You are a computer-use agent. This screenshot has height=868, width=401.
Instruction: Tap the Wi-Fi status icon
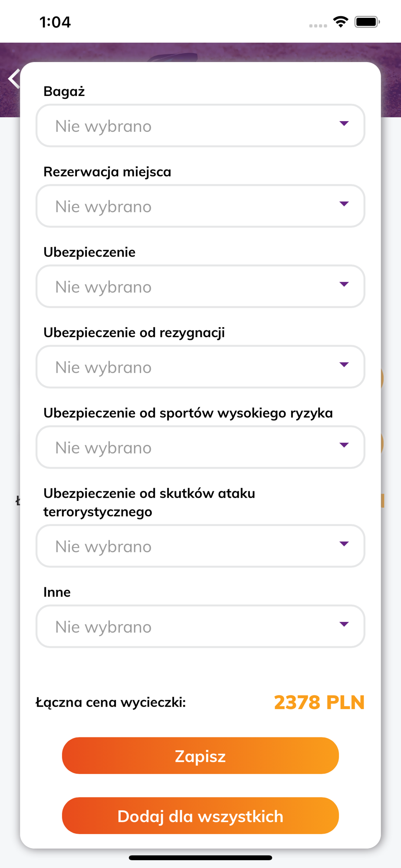tap(341, 22)
